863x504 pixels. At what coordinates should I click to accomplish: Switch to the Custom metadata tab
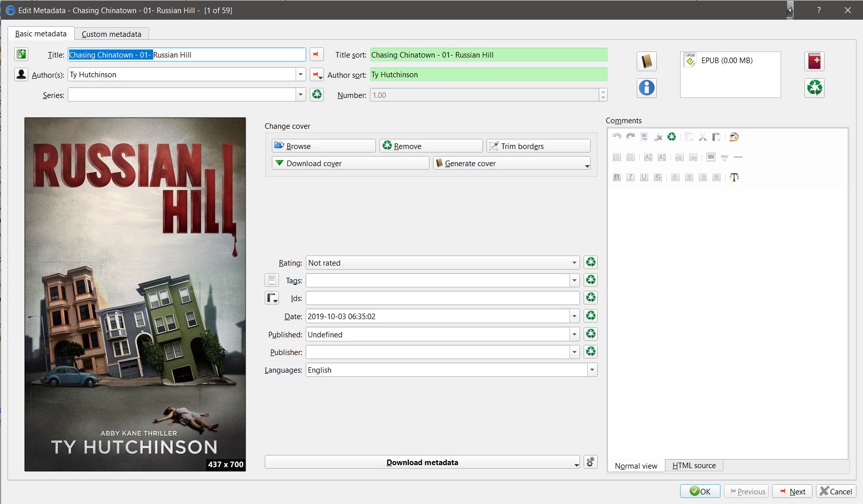[112, 34]
